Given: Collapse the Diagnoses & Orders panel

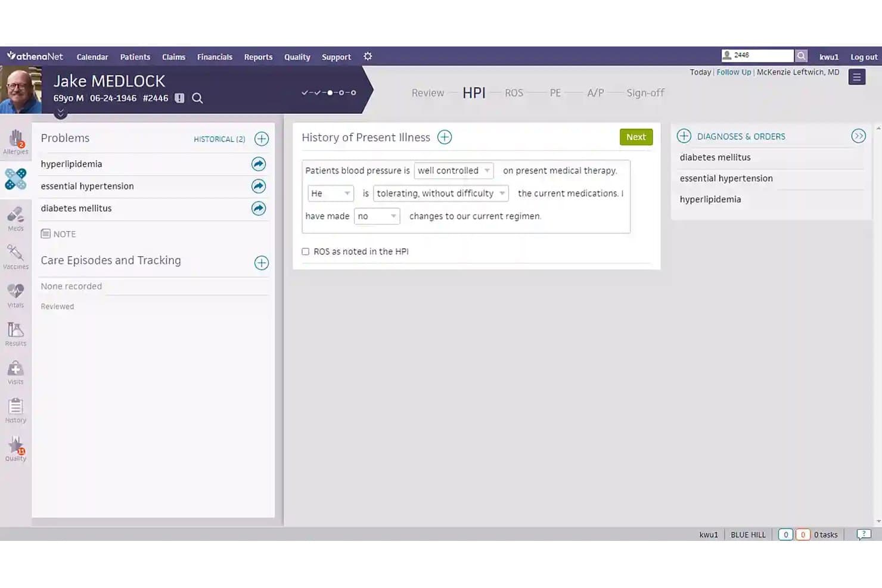Looking at the screenshot, I should (859, 136).
